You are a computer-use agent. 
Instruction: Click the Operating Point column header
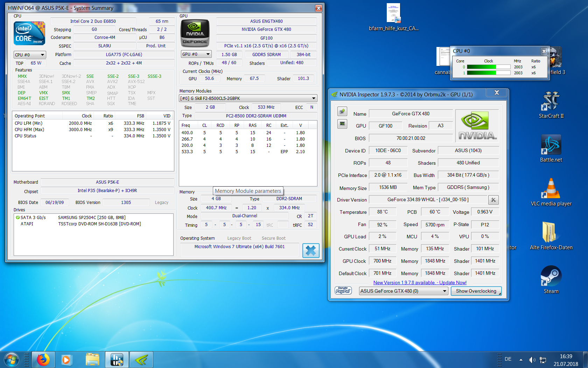point(37,116)
